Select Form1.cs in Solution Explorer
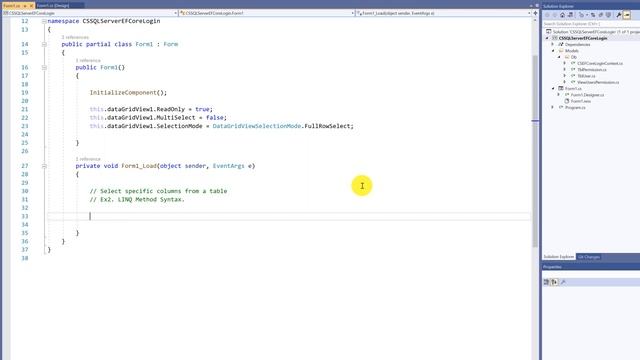This screenshot has width=640, height=360. click(x=573, y=89)
